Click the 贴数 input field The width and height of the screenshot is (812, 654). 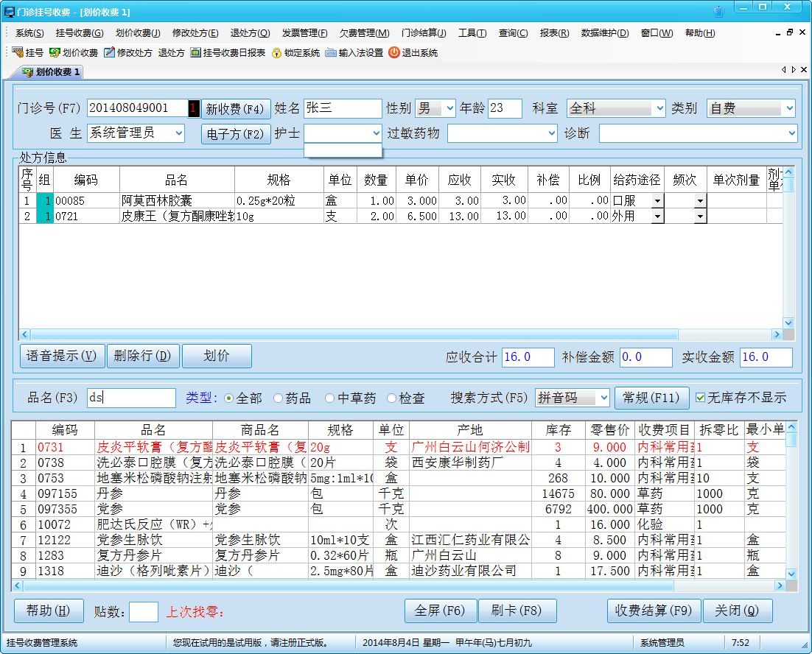pyautogui.click(x=144, y=612)
